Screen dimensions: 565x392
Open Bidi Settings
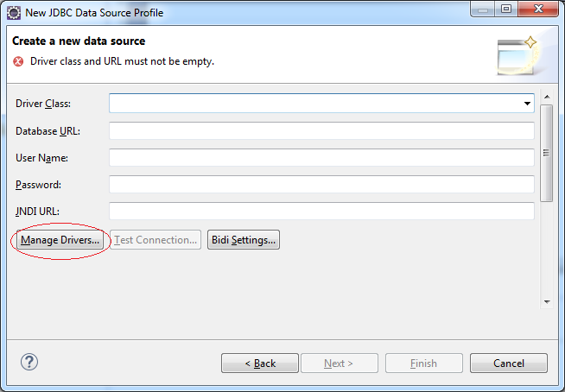click(x=244, y=240)
